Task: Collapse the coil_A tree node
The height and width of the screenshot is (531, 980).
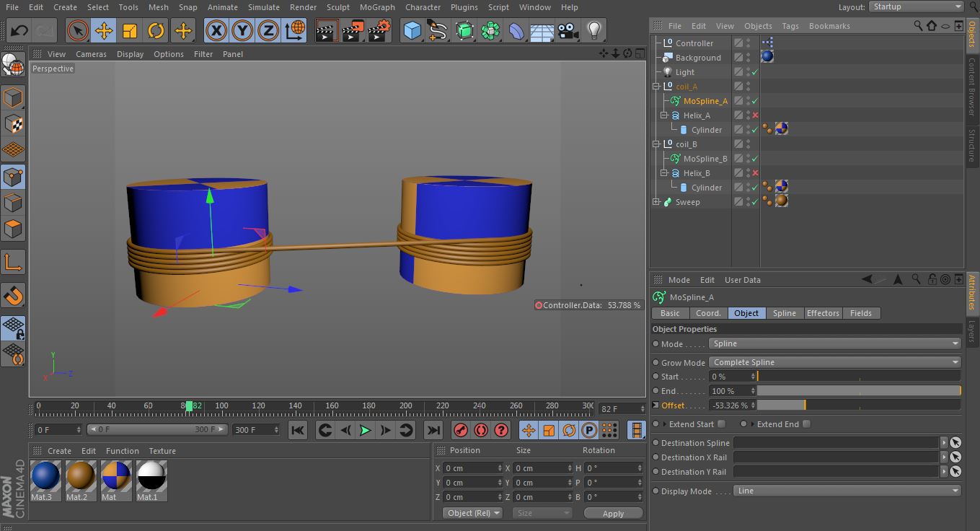Action: [656, 87]
